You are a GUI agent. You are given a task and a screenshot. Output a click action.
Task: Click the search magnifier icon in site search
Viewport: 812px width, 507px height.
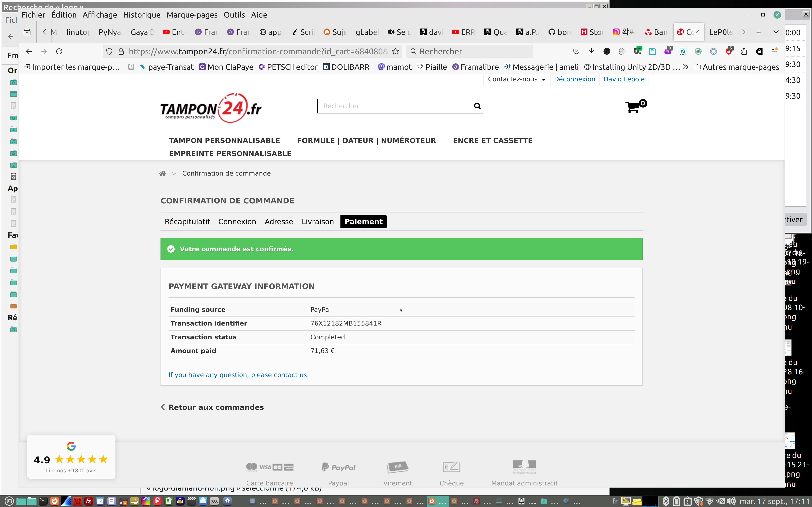[x=477, y=106]
